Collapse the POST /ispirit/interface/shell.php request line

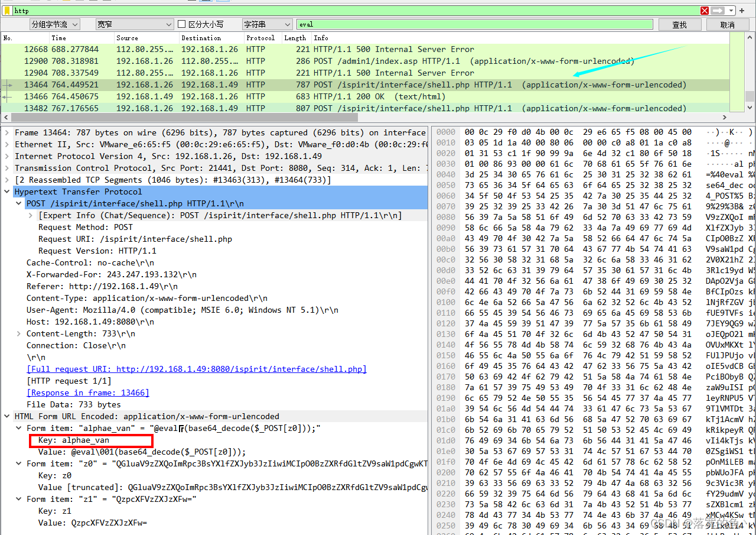click(x=19, y=203)
